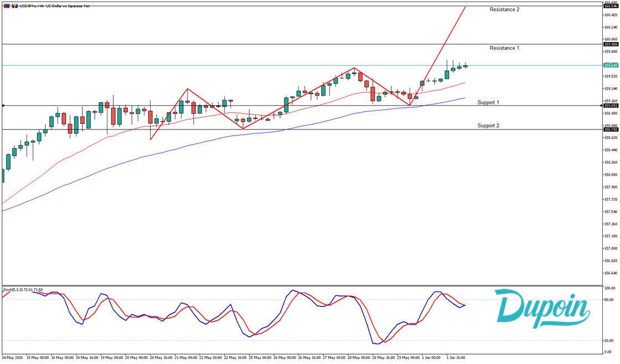This screenshot has width=620, height=364.
Task: Click the 18 May 00:00 time label
Action: coord(63,358)
